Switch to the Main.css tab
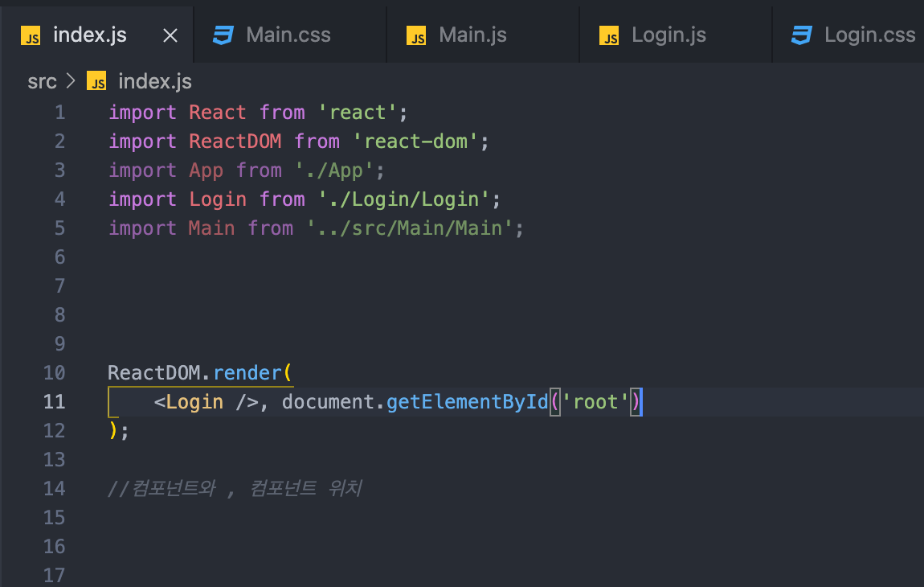 (x=289, y=35)
